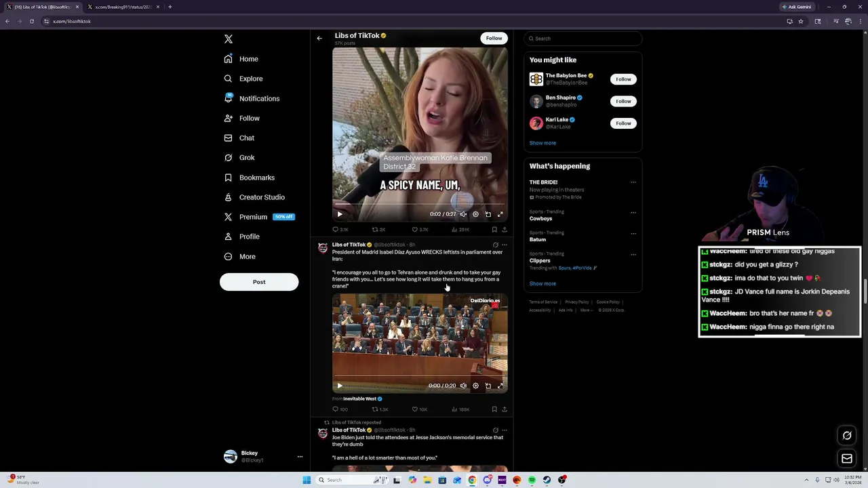Open Notifications in the sidebar

point(252,98)
